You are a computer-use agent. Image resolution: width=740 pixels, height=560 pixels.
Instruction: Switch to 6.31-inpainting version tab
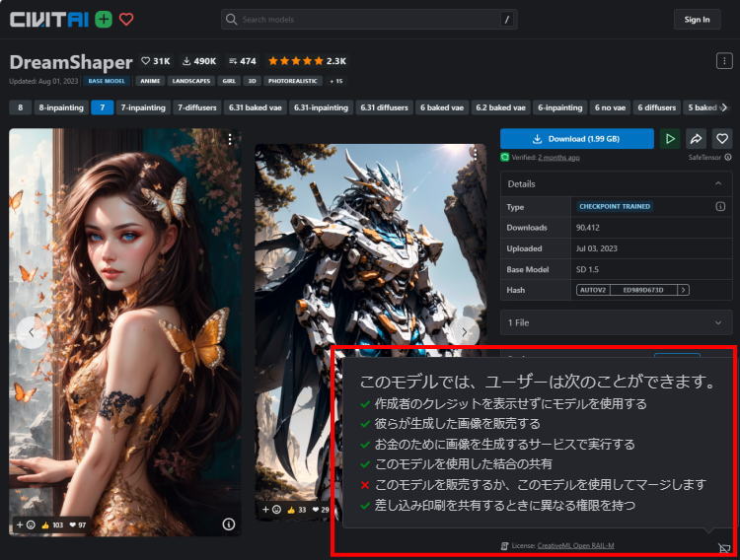(321, 107)
